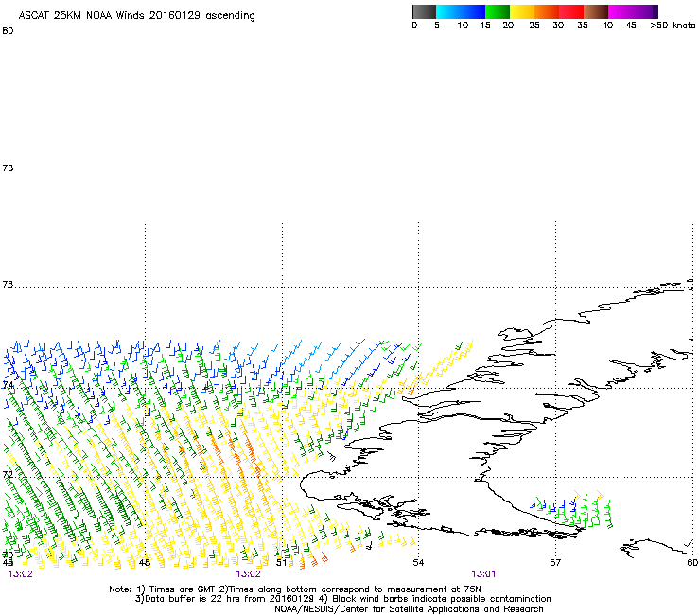Click the 'ASCAT 25KM NOAA Winds 20160129 ascending' title
The height and width of the screenshot is (615, 700).
tap(136, 16)
